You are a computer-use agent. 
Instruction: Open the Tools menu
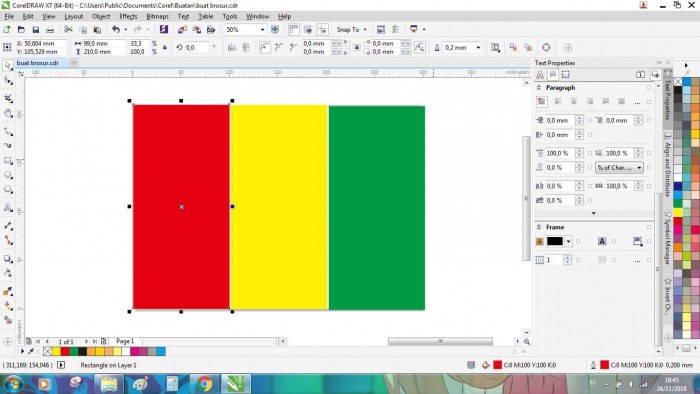[x=229, y=17]
